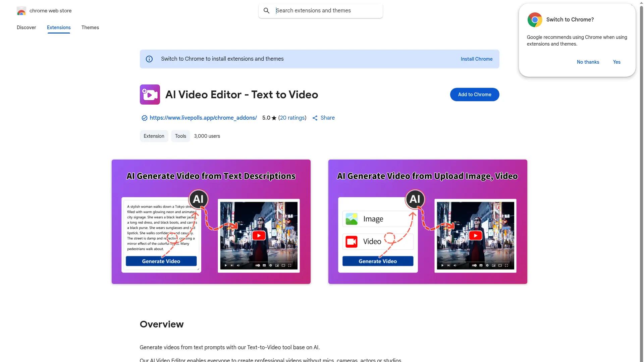644x362 pixels.
Task: Click the Install Chrome link
Action: 476,59
